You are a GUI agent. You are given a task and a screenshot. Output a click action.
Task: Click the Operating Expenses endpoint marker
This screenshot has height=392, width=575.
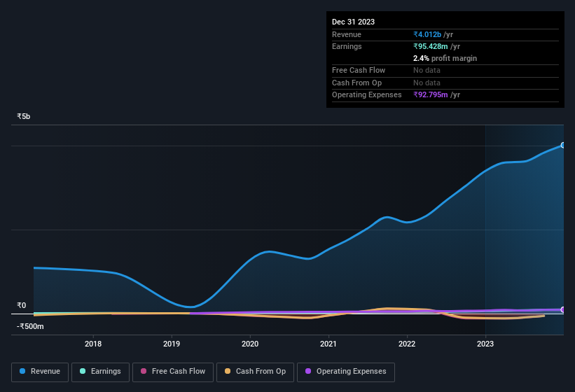(x=563, y=309)
